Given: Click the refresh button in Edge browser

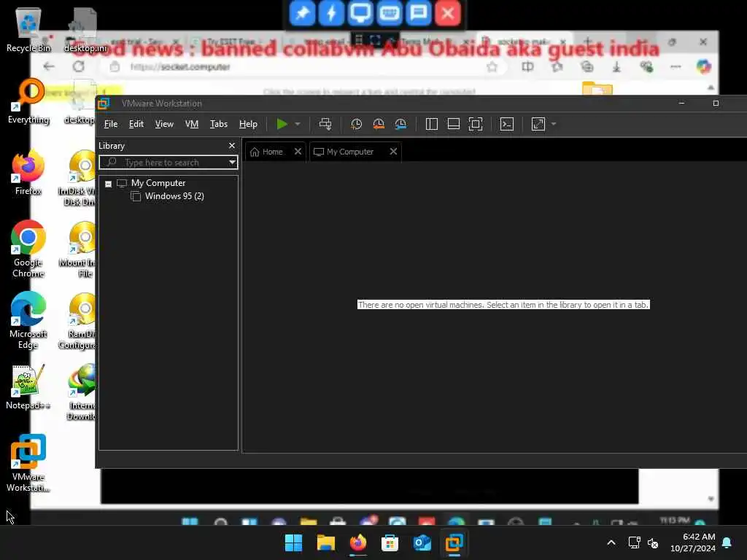Looking at the screenshot, I should (x=79, y=66).
